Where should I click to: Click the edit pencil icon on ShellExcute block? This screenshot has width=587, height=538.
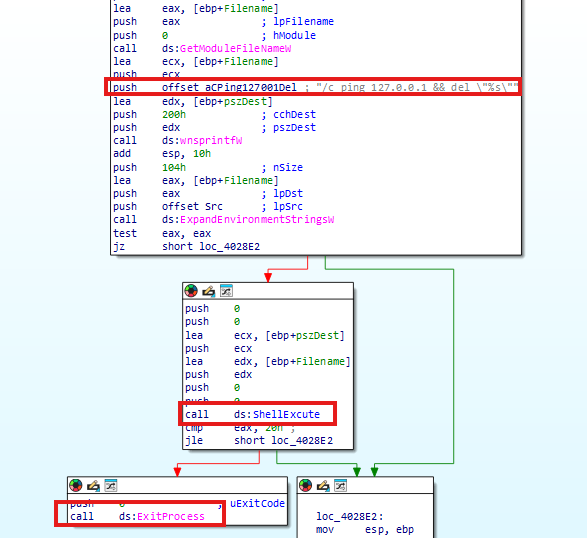point(209,291)
